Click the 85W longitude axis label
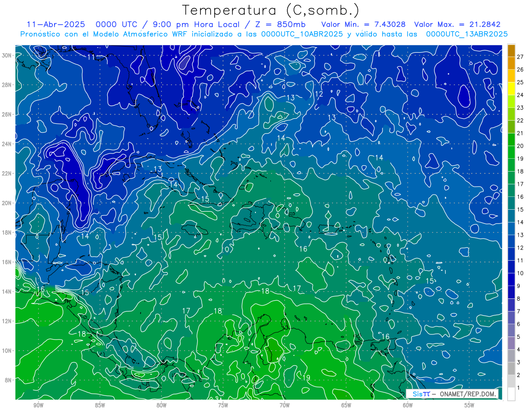The image size is (532, 411). click(100, 406)
